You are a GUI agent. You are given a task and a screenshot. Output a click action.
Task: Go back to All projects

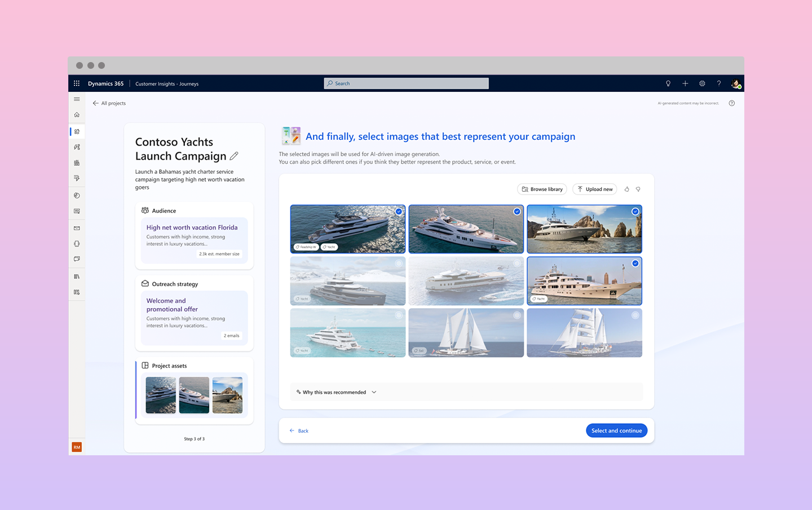pos(109,103)
